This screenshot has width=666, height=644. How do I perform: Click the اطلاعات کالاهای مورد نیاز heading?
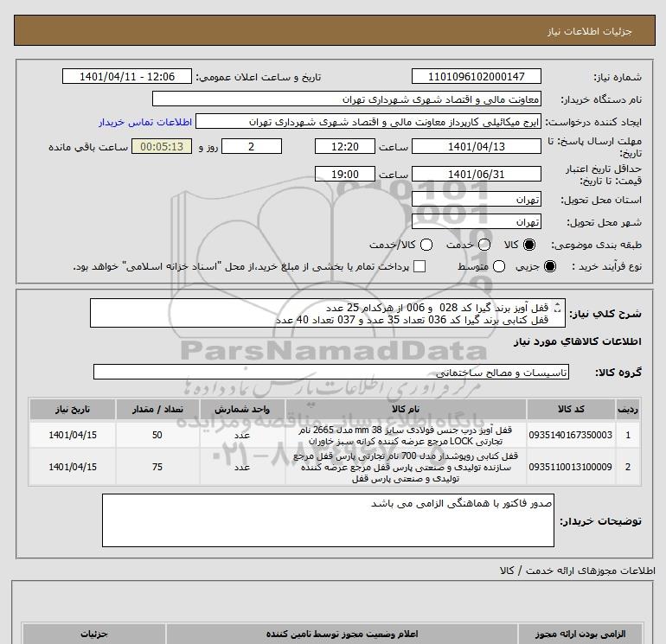point(577,341)
